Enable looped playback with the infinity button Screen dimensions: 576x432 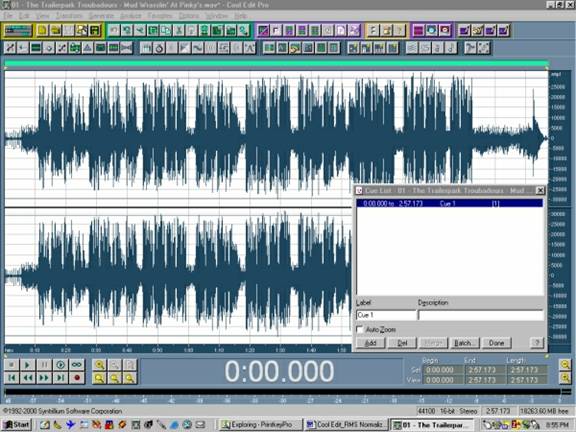pos(77,364)
